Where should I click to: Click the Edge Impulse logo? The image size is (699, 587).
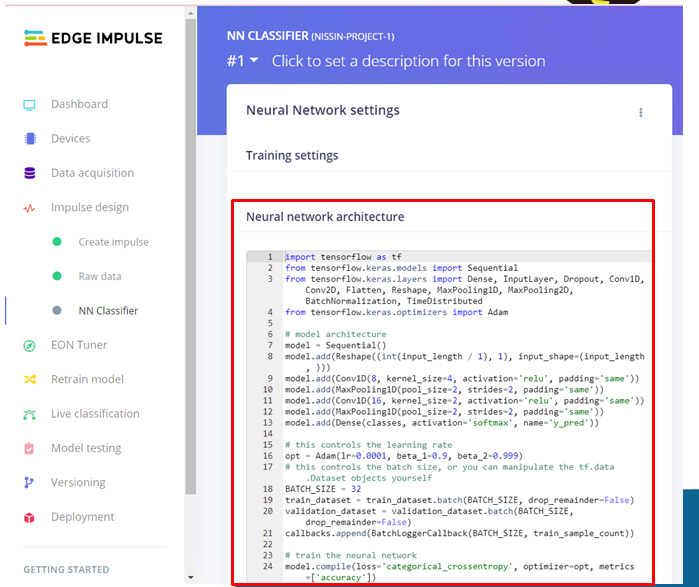[x=93, y=38]
